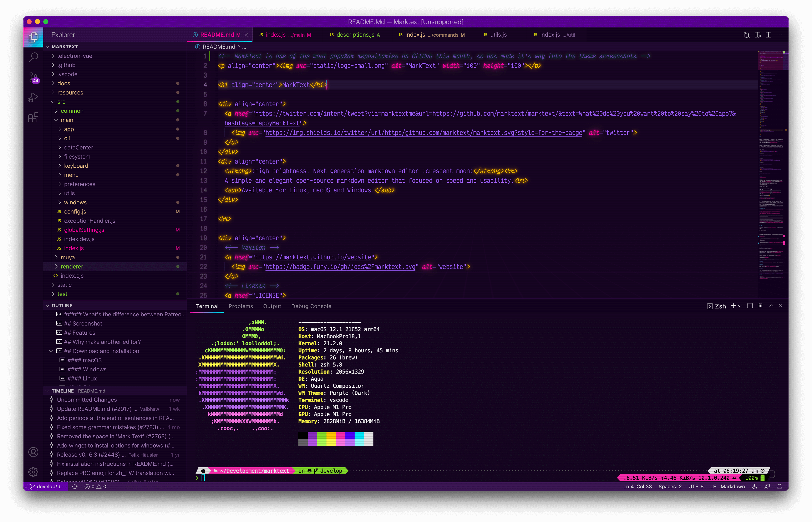Click the split editor right icon
The image size is (812, 522).
(768, 35)
